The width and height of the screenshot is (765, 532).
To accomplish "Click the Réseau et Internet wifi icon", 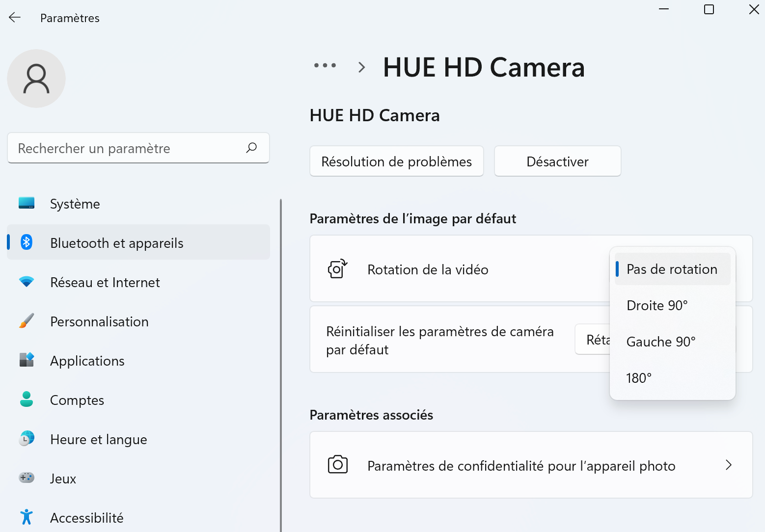I will pos(27,282).
